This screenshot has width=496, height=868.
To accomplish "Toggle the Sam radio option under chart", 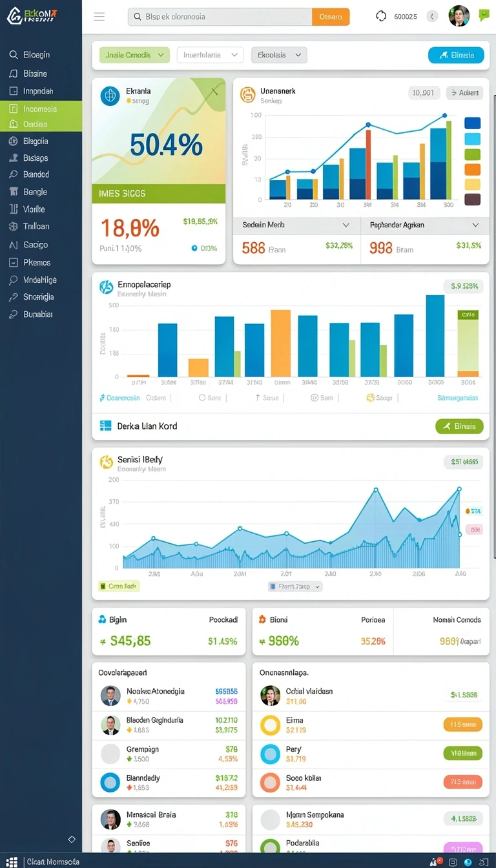I will tap(315, 398).
